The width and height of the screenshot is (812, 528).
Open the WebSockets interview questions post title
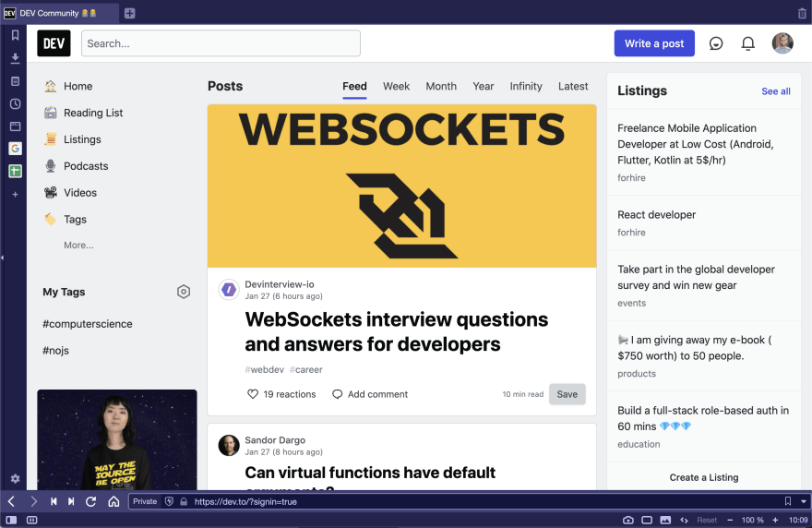tap(397, 331)
